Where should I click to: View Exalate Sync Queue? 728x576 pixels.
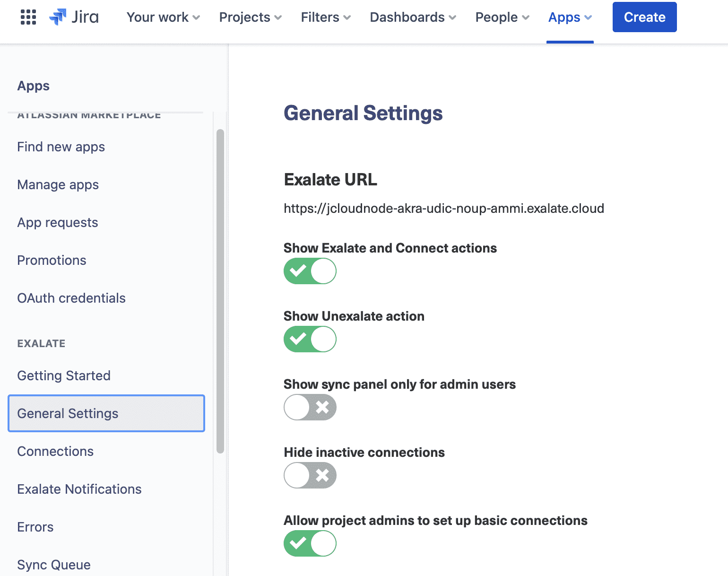[53, 565]
